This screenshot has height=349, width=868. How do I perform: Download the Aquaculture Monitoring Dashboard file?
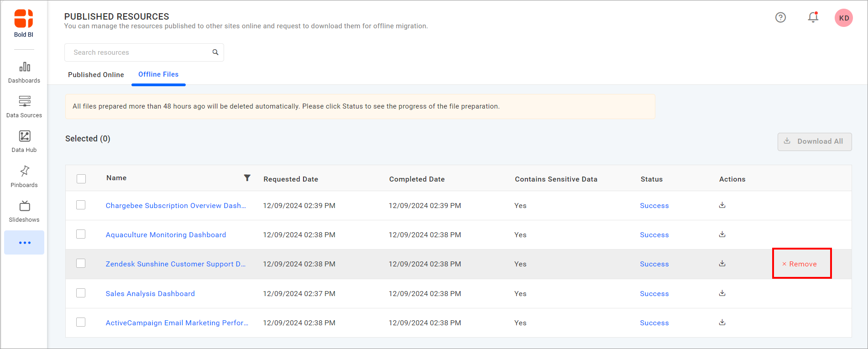(722, 234)
